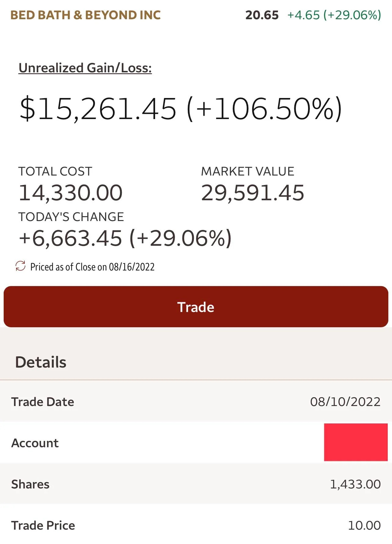Tap the 10.00 trade price value
Screen dimensions: 392x544
coord(364,525)
